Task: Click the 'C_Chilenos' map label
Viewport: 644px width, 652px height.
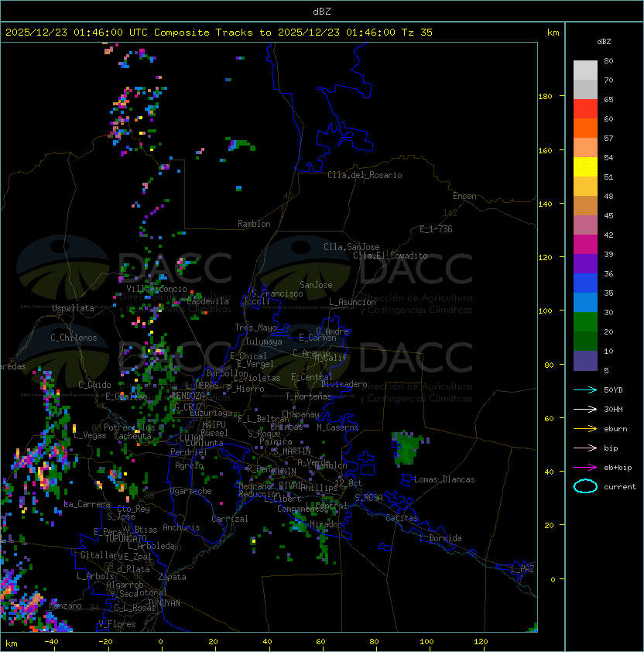Action: coord(74,338)
